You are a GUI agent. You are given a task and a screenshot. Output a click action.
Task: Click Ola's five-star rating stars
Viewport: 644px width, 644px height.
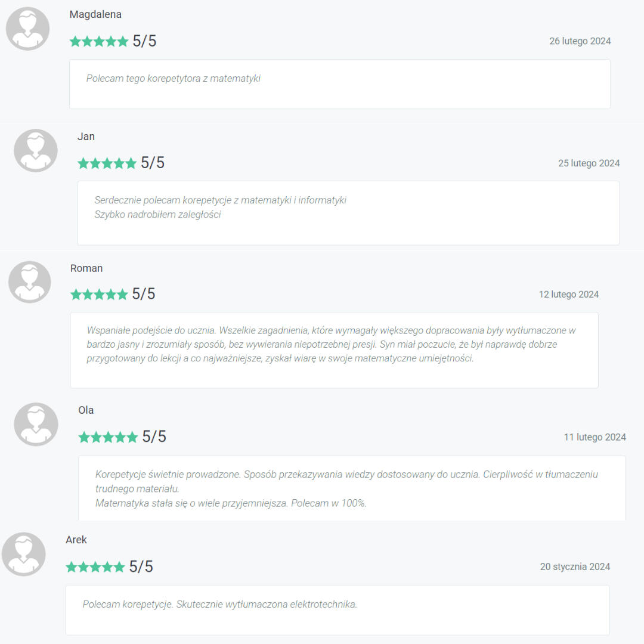pyautogui.click(x=108, y=437)
